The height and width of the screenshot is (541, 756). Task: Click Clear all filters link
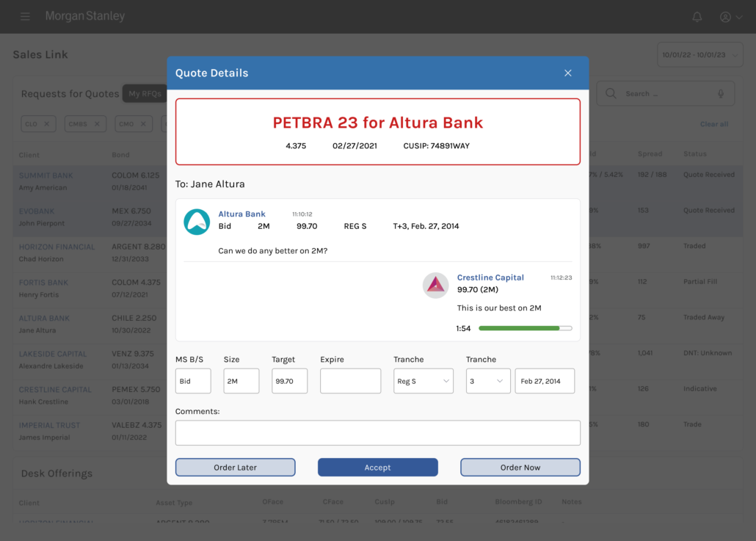point(714,124)
